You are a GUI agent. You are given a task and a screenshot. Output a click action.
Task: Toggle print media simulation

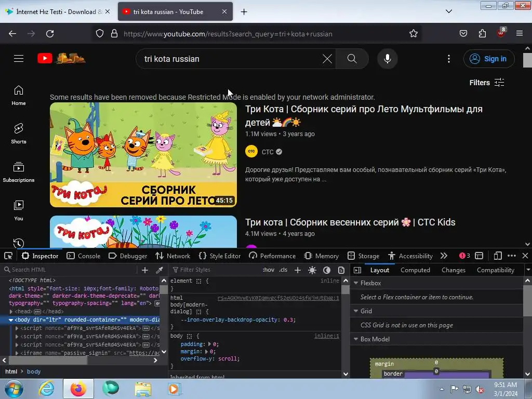tap(341, 270)
